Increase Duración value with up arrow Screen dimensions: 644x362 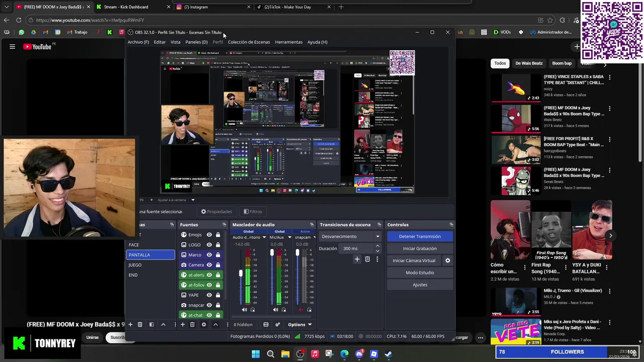point(377,246)
